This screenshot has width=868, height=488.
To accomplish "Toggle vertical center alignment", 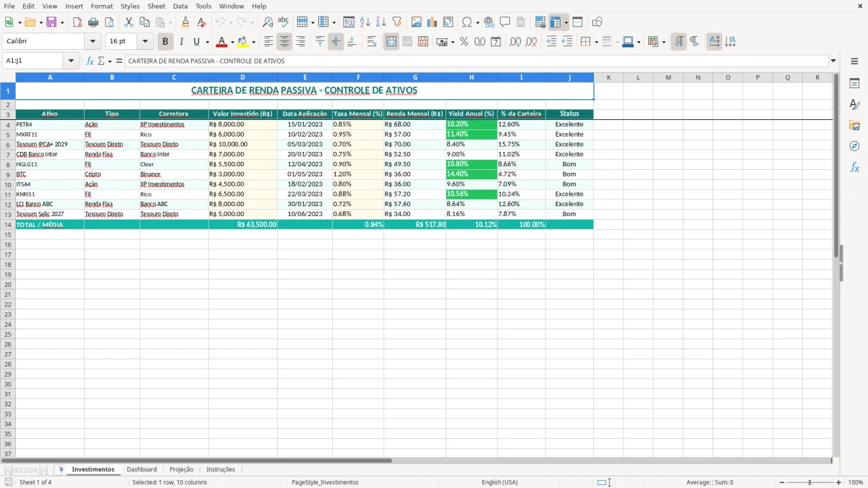I will [x=336, y=42].
